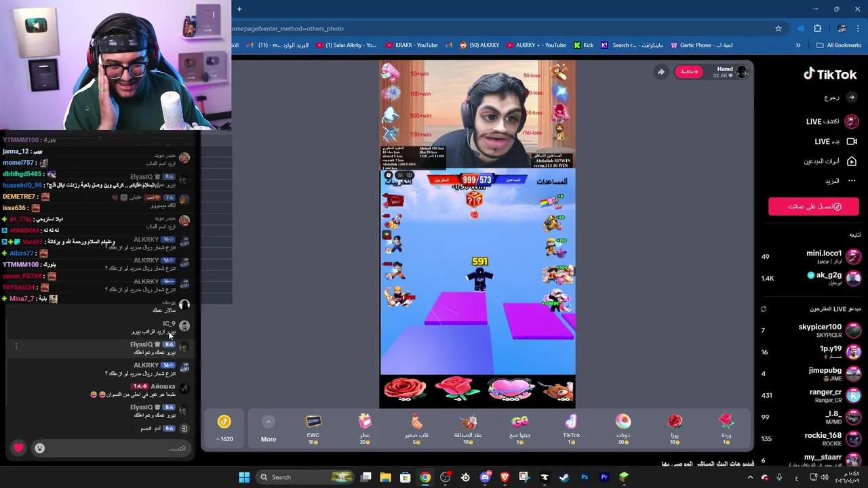Open Gartic Phone bookmark

701,45
